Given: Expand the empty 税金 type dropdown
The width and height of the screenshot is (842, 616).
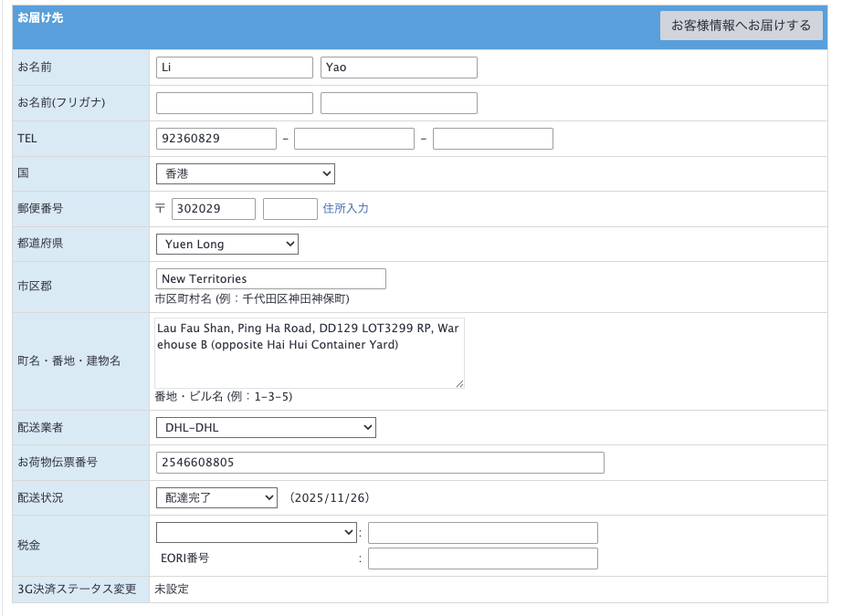Looking at the screenshot, I should (x=256, y=532).
